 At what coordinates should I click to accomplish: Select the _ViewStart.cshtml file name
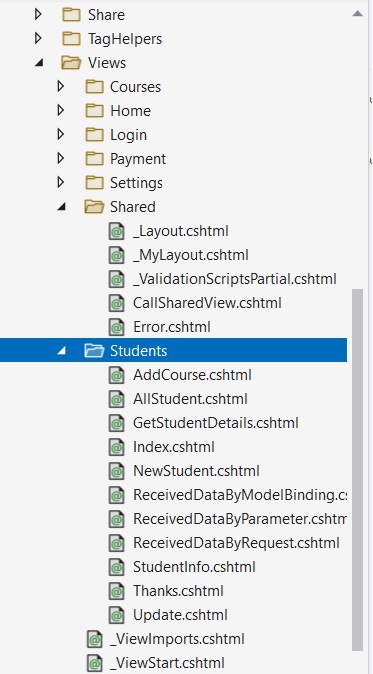point(167,663)
